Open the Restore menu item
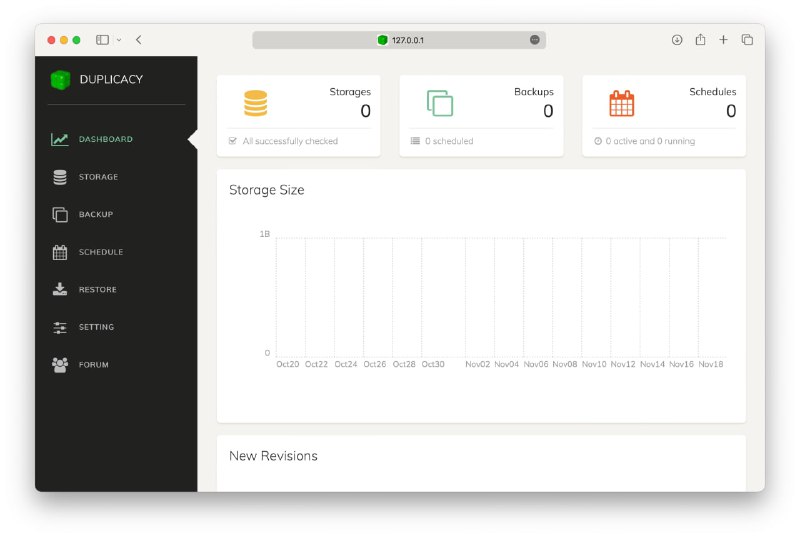 (98, 290)
